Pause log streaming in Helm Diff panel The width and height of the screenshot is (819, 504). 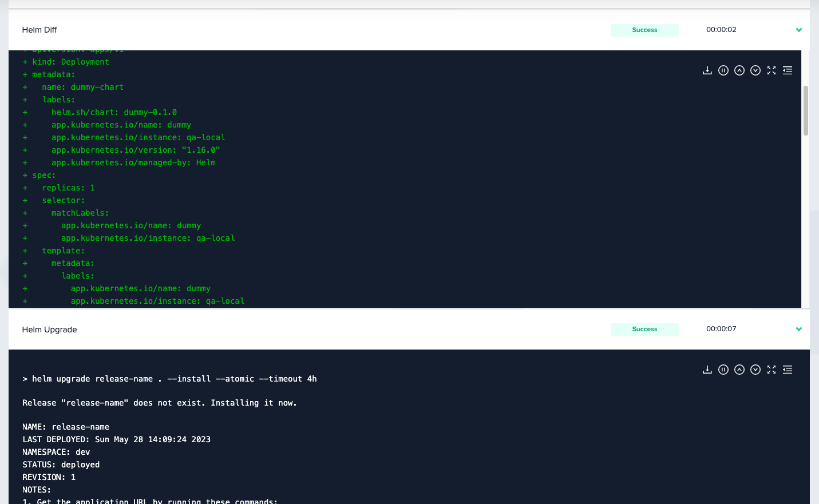(723, 70)
